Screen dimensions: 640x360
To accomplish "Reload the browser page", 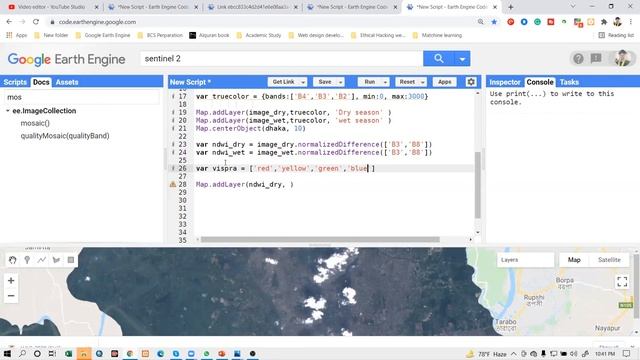I will pyautogui.click(x=36, y=22).
